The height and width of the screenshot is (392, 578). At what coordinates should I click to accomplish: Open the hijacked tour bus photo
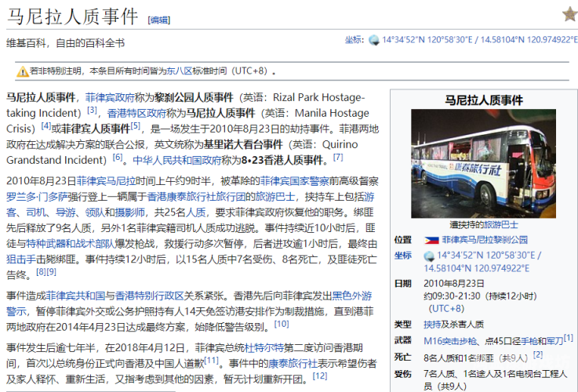(483, 164)
